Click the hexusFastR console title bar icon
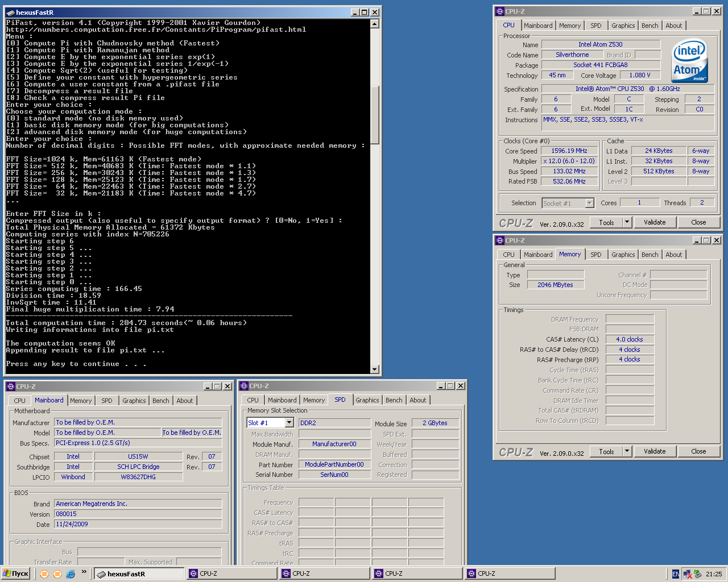 pos(11,12)
